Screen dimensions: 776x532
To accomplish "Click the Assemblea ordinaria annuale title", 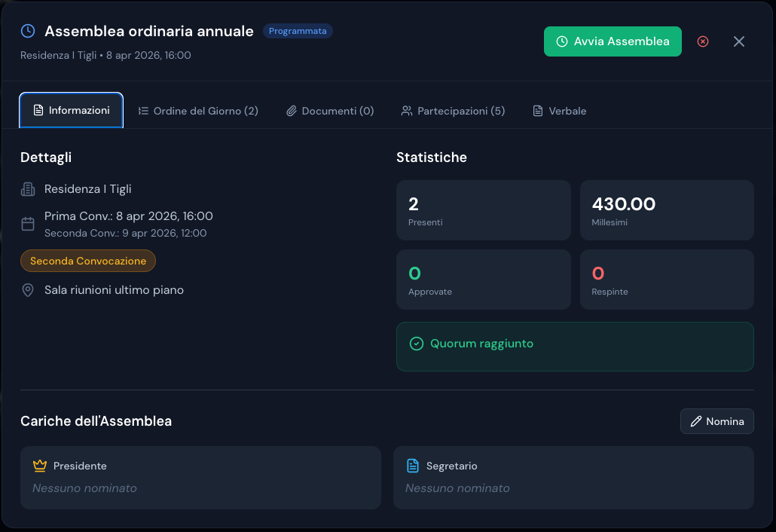I will click(x=149, y=31).
